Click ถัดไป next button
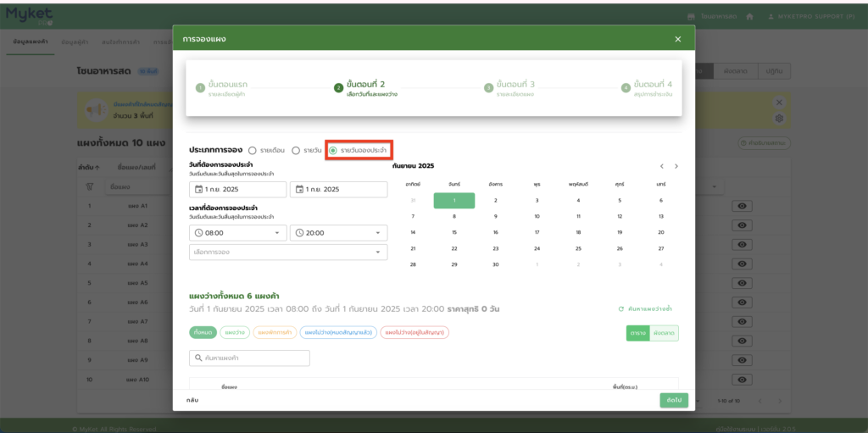This screenshot has width=868, height=433. click(674, 400)
